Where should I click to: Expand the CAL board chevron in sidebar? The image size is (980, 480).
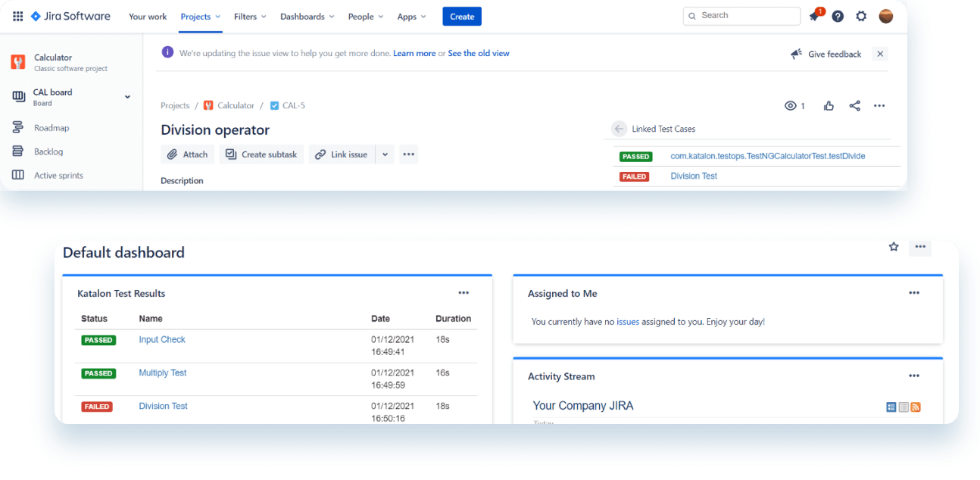(x=127, y=97)
